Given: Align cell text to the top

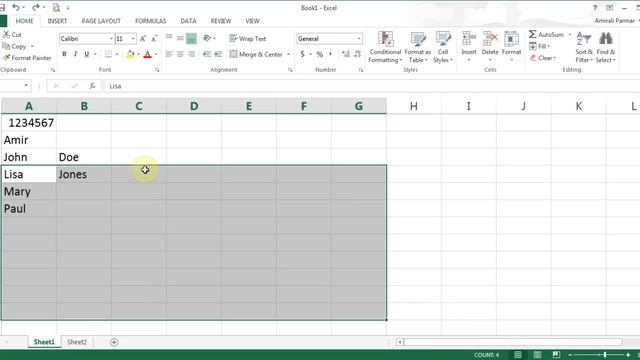Looking at the screenshot, I should click(169, 38).
